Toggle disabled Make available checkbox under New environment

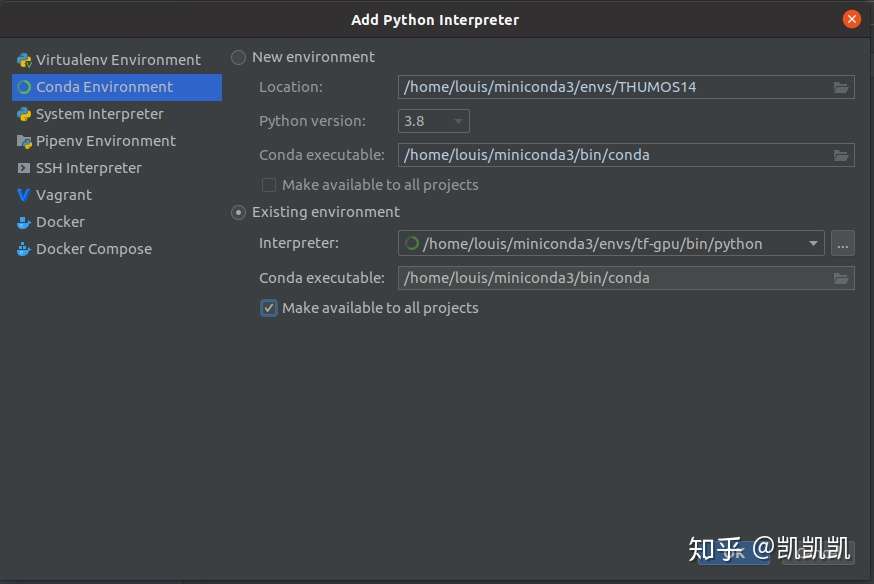(269, 184)
